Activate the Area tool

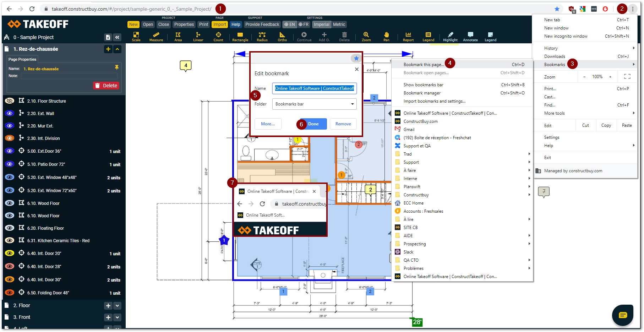point(178,36)
